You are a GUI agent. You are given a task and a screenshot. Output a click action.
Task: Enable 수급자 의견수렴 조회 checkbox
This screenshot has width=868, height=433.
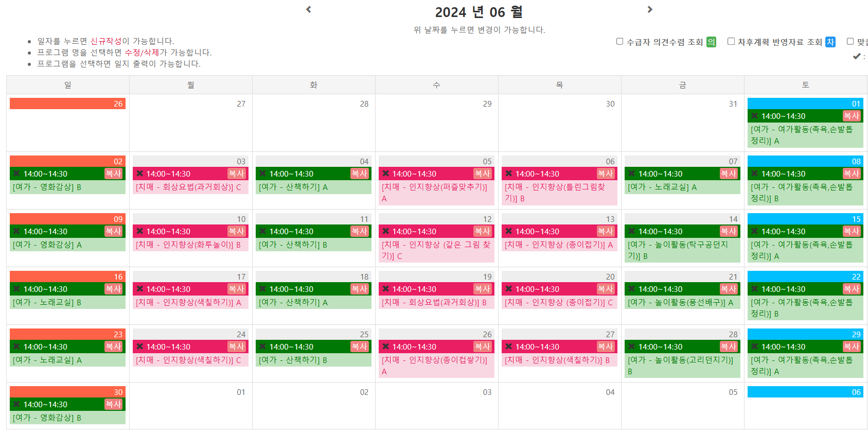(619, 41)
